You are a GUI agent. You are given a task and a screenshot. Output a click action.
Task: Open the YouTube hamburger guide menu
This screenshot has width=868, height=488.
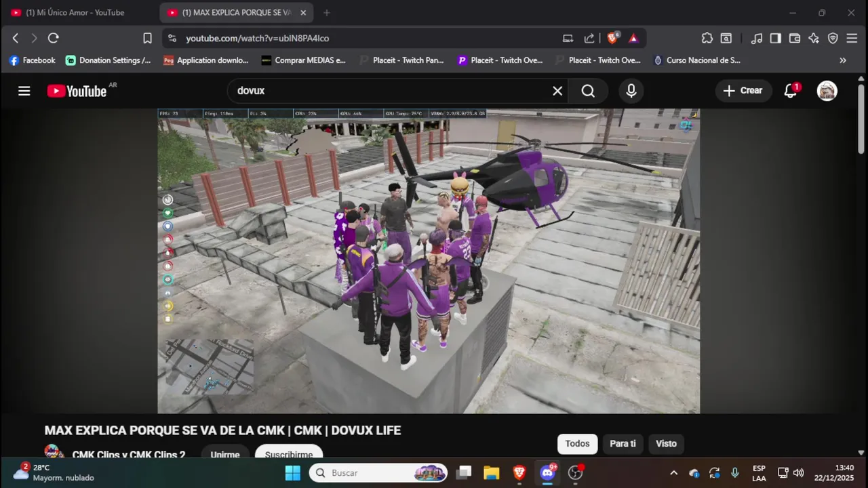coord(24,91)
